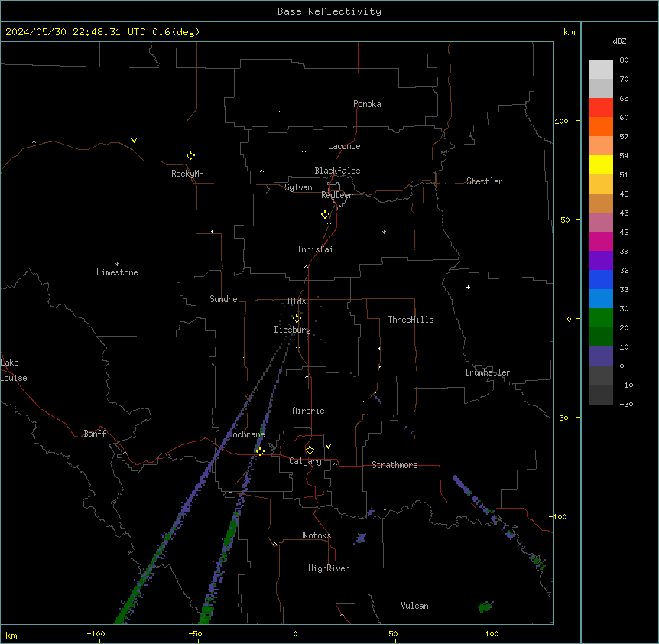Image resolution: width=659 pixels, height=644 pixels.
Task: Click the magenta 42 dBZ legend swatch
Action: coord(601,241)
